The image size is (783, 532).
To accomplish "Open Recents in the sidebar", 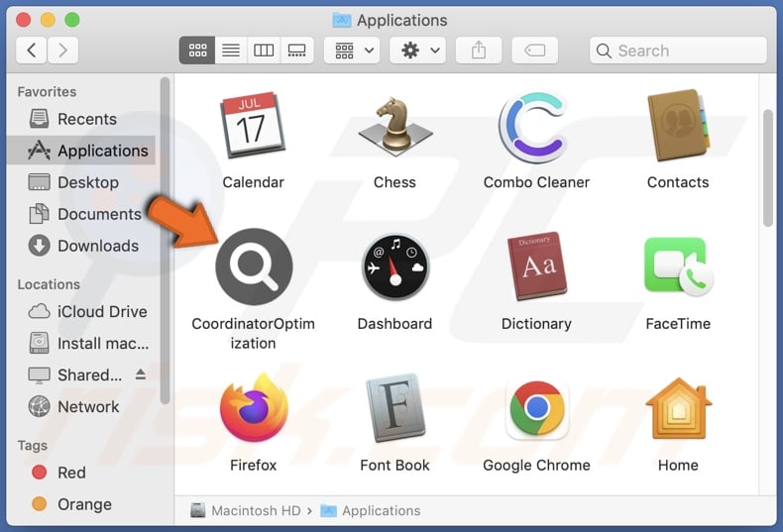I will pyautogui.click(x=82, y=119).
